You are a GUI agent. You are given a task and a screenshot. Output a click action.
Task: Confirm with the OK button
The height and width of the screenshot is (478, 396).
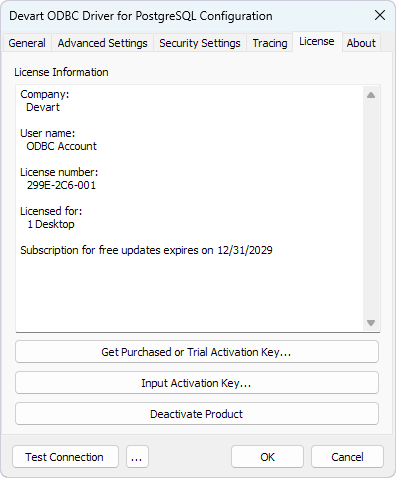pyautogui.click(x=267, y=457)
